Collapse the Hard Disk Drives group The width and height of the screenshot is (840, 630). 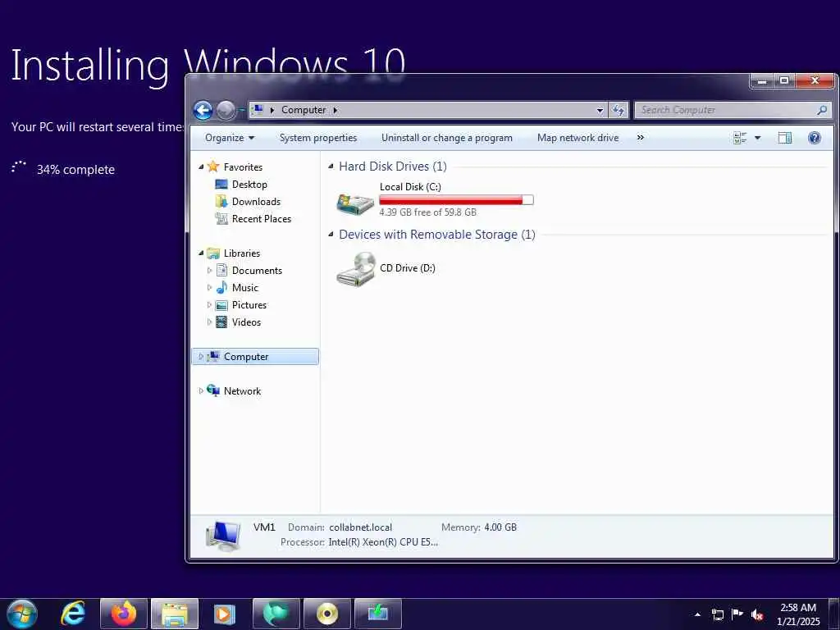331,167
